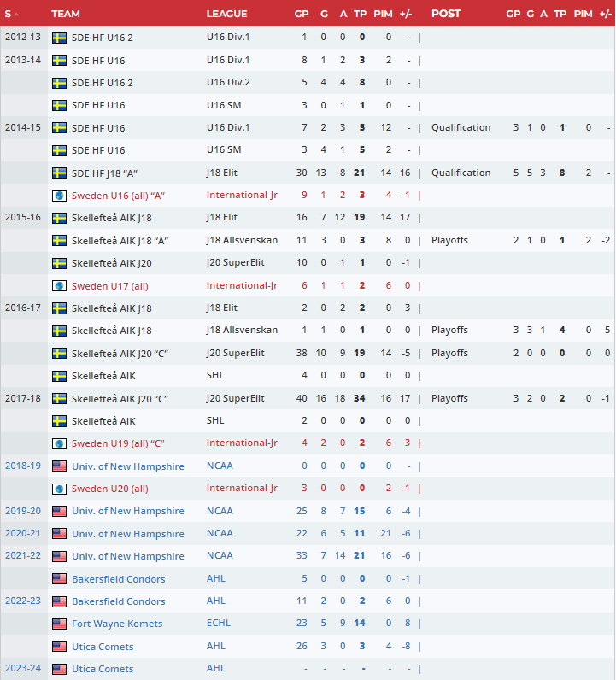Click the 2018-19 season link
The image size is (616, 680).
click(x=22, y=466)
